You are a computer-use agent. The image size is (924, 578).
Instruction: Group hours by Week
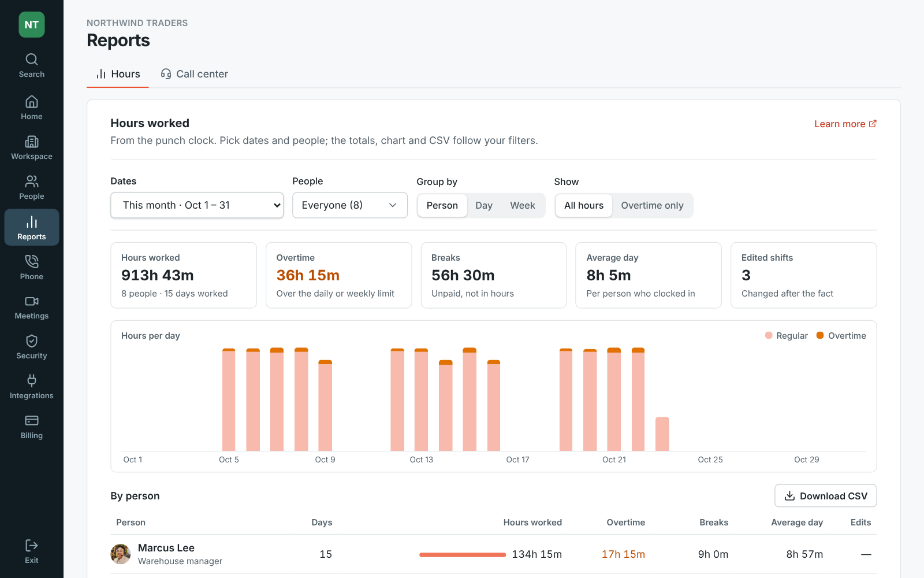pyautogui.click(x=523, y=206)
